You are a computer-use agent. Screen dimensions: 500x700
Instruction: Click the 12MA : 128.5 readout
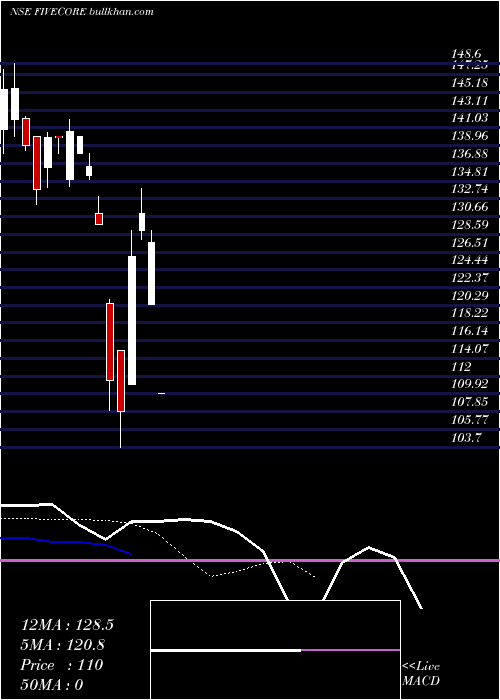pos(67,625)
